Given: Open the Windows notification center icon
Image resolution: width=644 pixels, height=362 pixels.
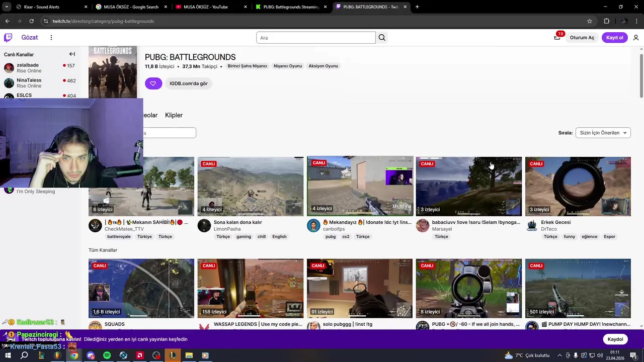Looking at the screenshot, I should pos(633,355).
